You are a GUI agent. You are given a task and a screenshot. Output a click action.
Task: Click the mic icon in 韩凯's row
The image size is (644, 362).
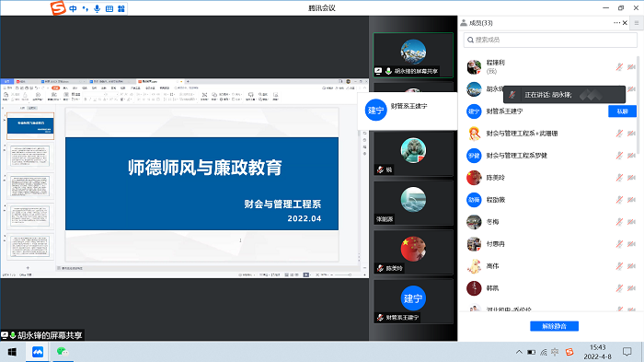tap(619, 288)
